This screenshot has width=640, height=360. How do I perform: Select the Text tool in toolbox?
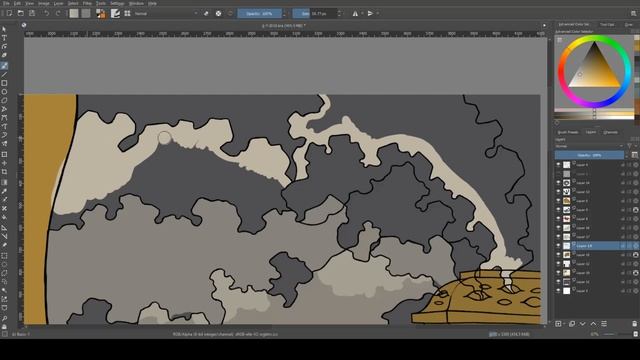pos(4,38)
